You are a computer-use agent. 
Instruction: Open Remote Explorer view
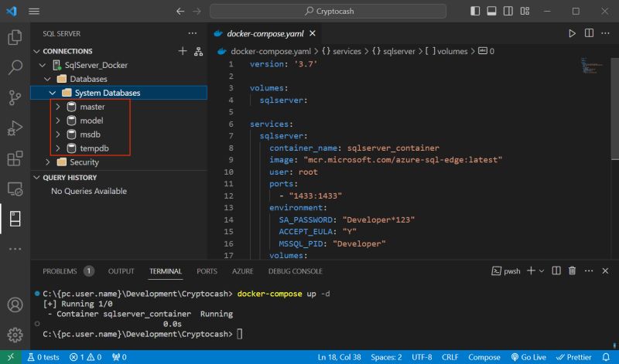[x=15, y=189]
